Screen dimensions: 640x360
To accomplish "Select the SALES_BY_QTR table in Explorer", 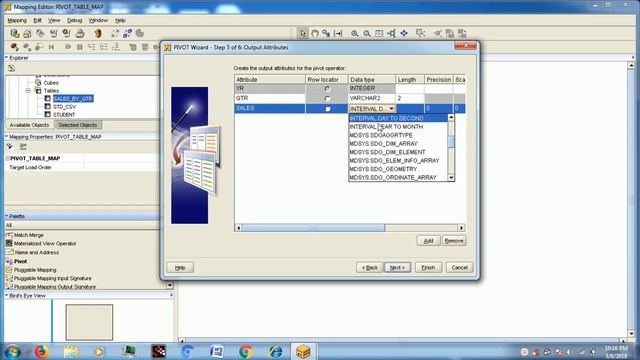I will (73, 99).
